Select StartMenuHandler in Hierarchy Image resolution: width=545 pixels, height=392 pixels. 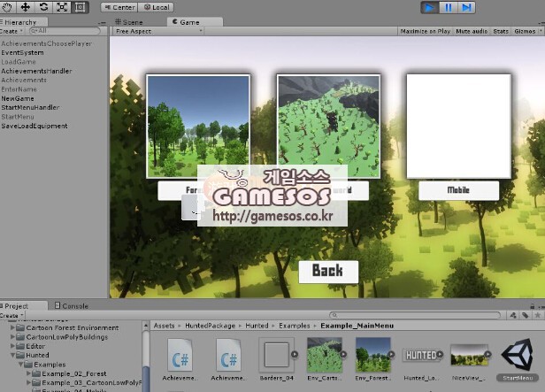click(x=30, y=107)
